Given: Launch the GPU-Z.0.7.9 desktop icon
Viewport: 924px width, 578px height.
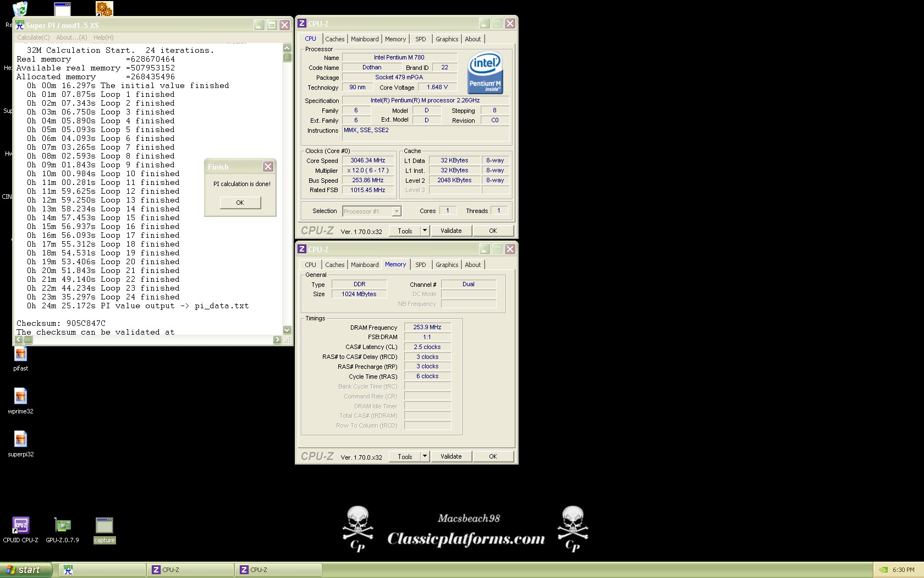Looking at the screenshot, I should (62, 530).
